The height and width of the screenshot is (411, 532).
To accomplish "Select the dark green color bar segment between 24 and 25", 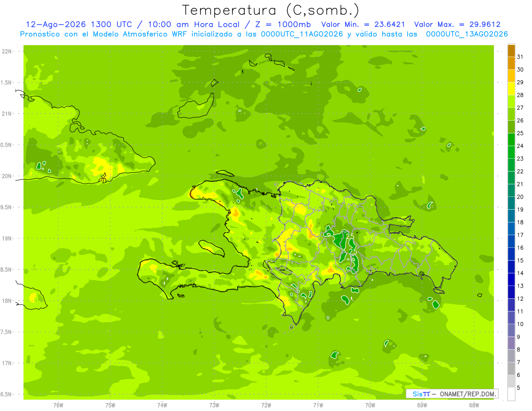I will click(x=511, y=139).
